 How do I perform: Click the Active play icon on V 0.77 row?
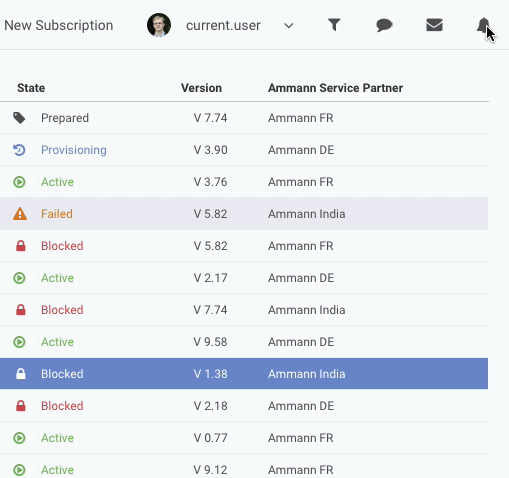[19, 438]
